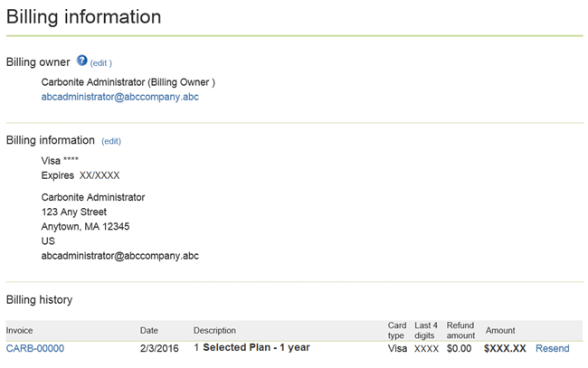
Task: Click the Visa **** card number line
Action: point(60,160)
